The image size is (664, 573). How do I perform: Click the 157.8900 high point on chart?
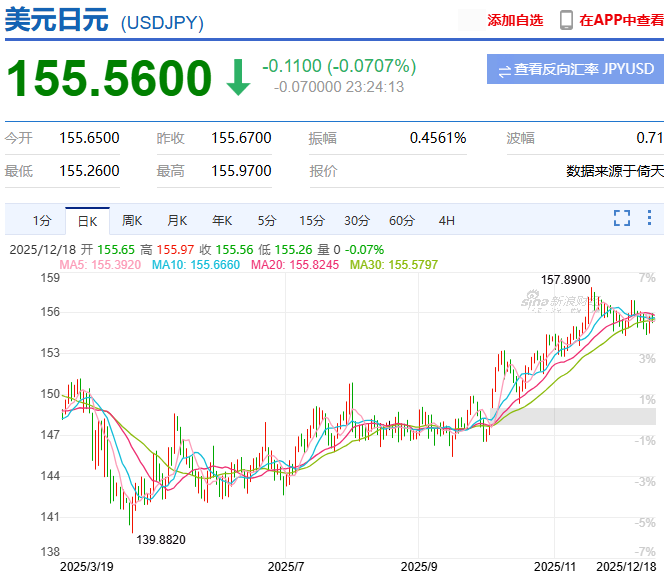pyautogui.click(x=592, y=291)
